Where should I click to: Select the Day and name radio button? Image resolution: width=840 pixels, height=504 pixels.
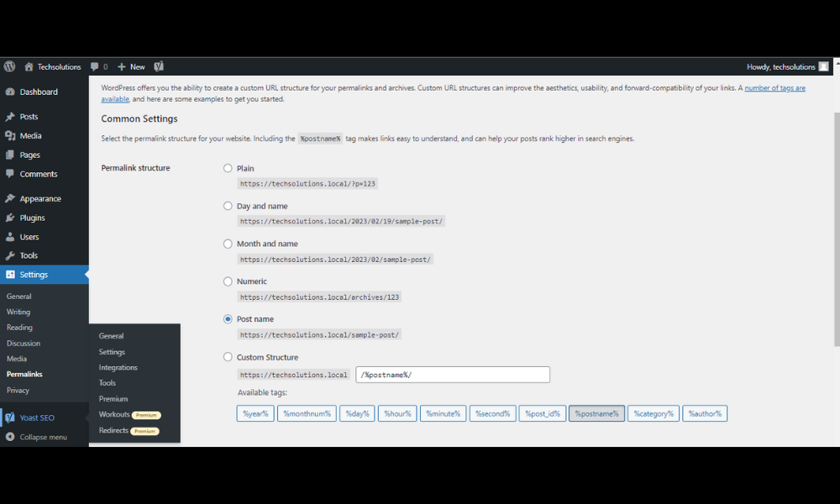click(228, 206)
